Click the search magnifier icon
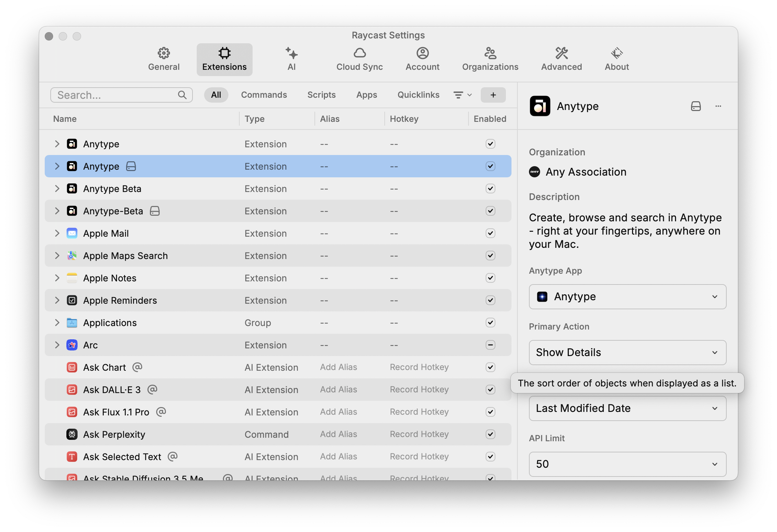The image size is (777, 532). [x=182, y=95]
